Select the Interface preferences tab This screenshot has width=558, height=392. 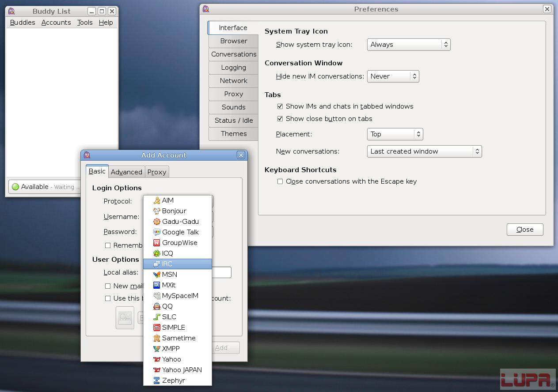point(233,28)
